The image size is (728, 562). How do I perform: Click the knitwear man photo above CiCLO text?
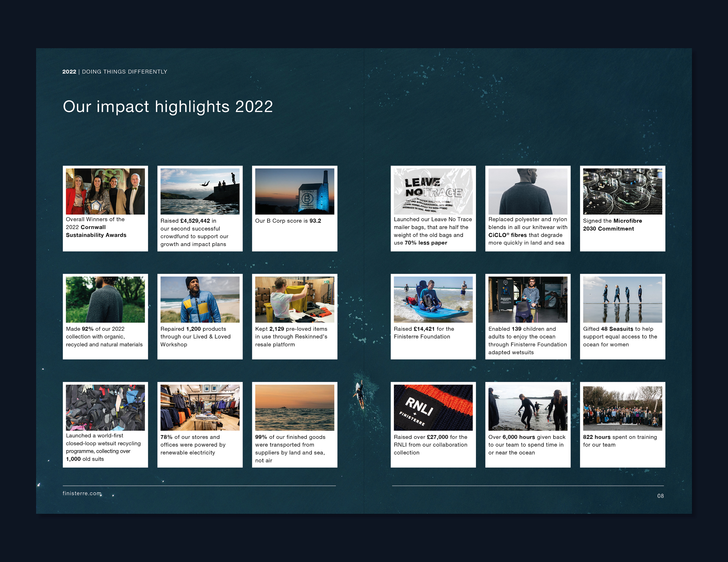(x=528, y=191)
